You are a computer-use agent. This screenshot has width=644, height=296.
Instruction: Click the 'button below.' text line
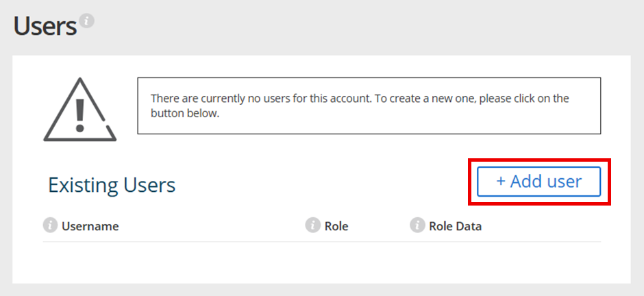tap(185, 114)
